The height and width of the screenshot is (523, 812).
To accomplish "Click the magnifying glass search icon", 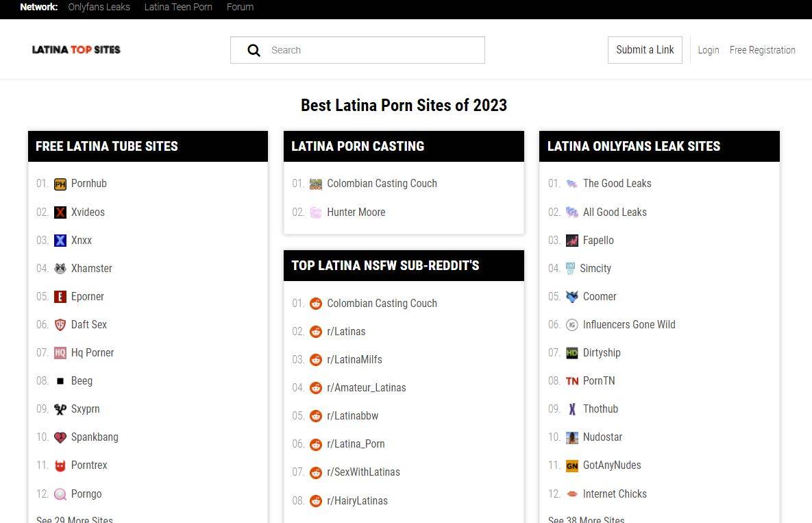I will (254, 50).
